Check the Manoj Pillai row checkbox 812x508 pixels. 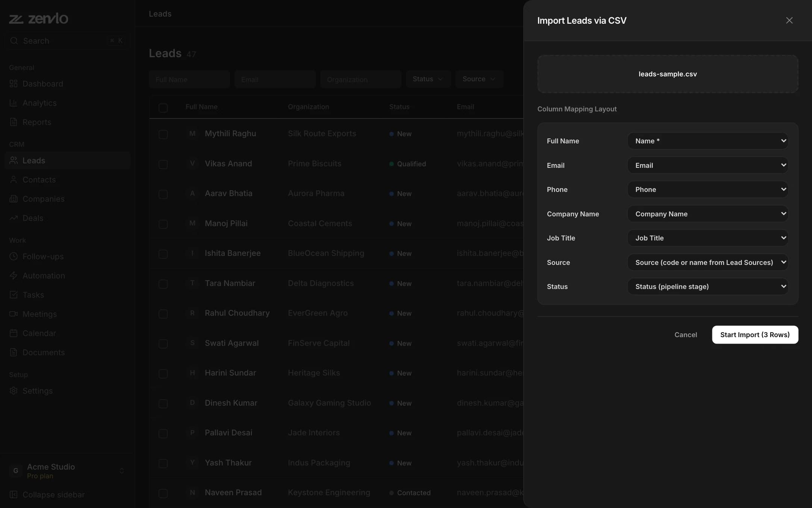[x=163, y=224]
